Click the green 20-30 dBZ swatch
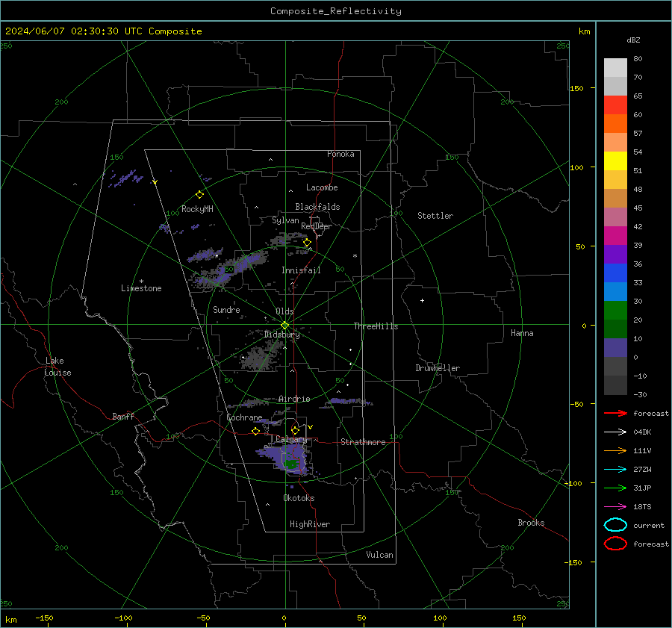 (x=615, y=311)
